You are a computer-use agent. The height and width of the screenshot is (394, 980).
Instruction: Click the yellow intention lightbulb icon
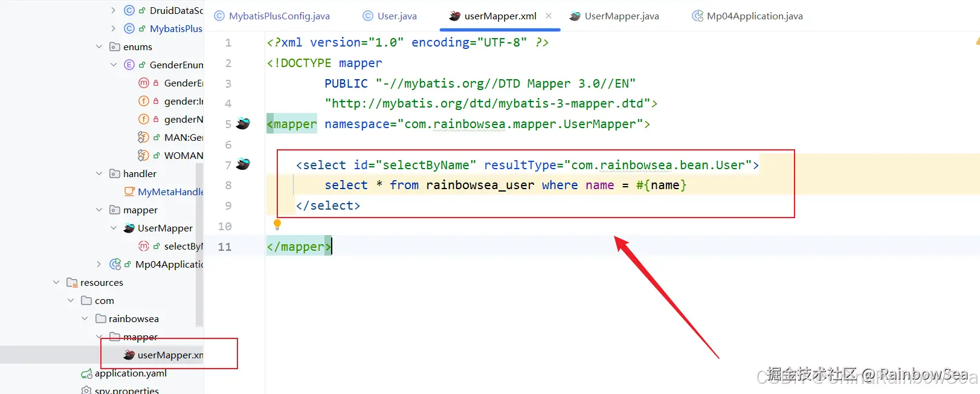coord(277,225)
